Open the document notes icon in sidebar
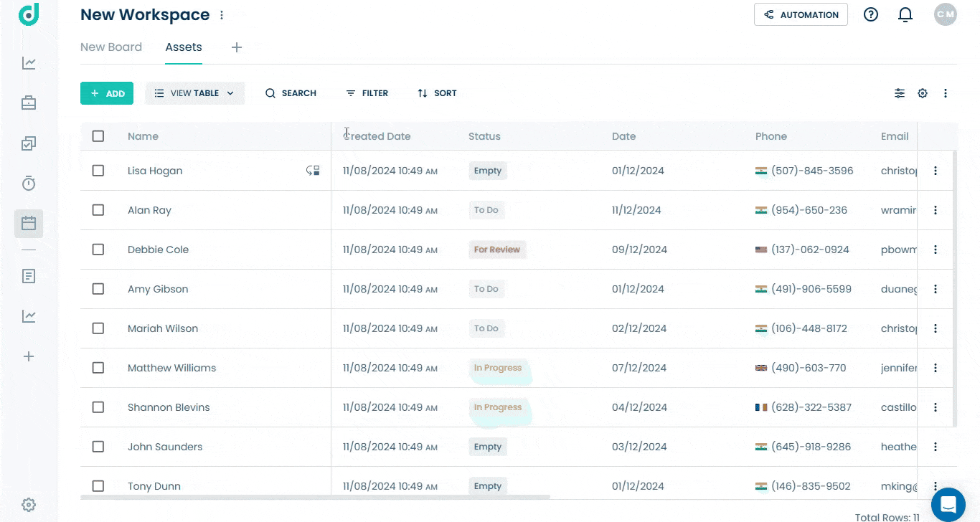 [29, 276]
